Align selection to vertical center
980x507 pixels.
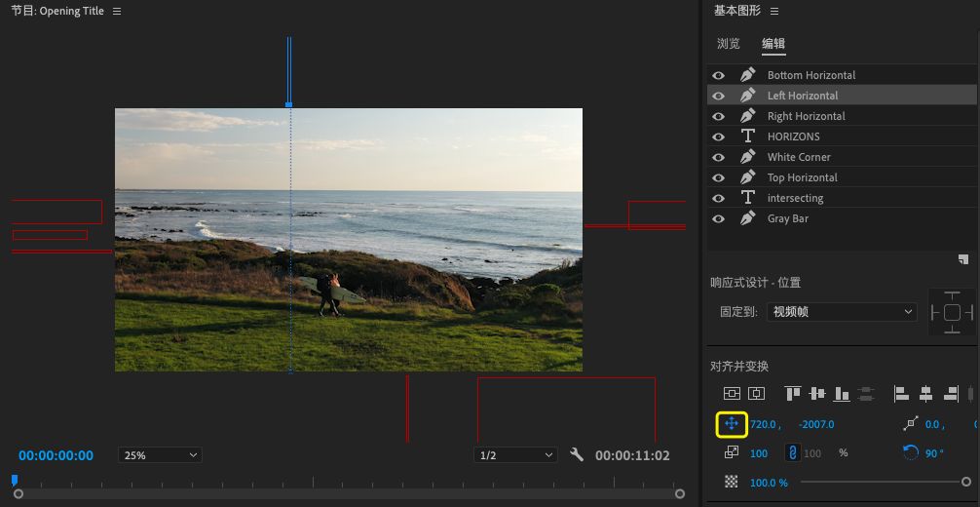(817, 394)
